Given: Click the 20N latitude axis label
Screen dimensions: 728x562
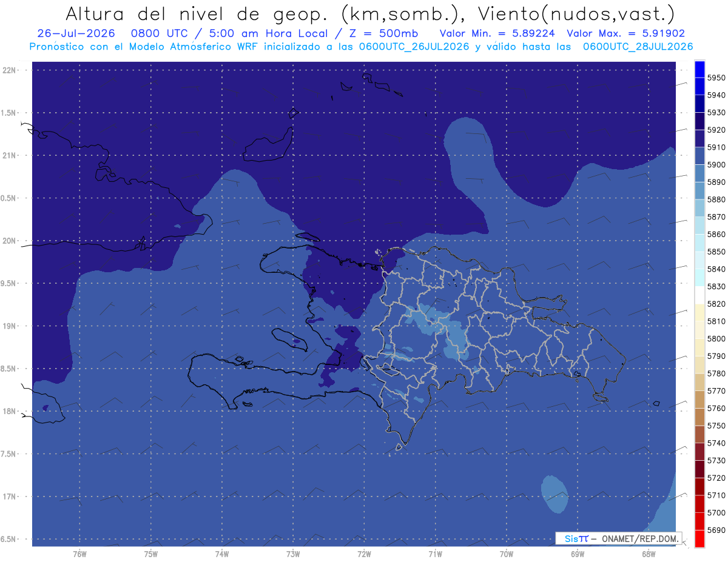Looking at the screenshot, I should click(9, 241).
